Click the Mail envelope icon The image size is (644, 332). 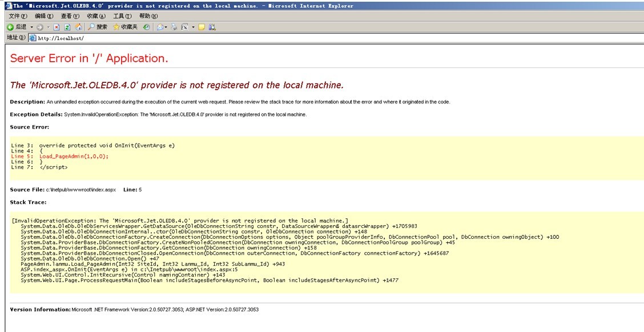pos(160,27)
